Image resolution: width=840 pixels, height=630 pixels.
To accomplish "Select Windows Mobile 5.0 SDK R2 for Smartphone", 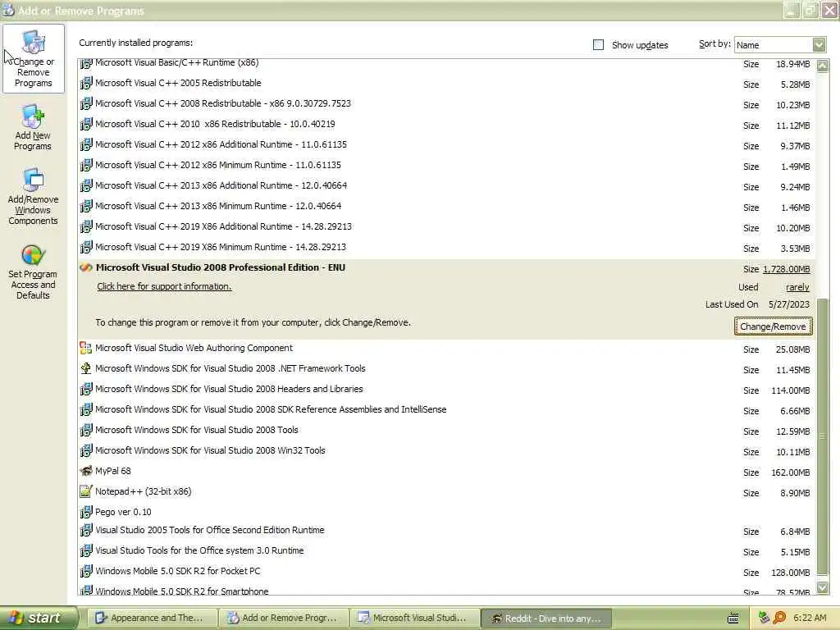I will coord(447,589).
